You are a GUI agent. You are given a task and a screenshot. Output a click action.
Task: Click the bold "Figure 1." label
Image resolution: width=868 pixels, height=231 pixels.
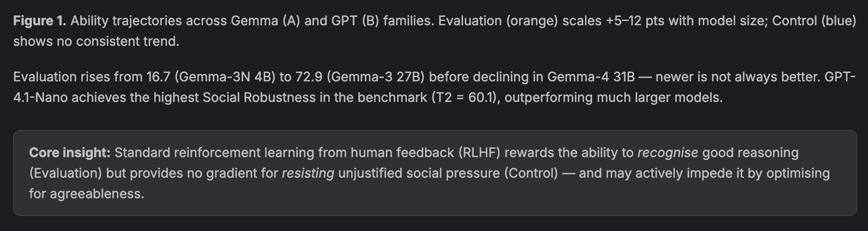point(40,21)
